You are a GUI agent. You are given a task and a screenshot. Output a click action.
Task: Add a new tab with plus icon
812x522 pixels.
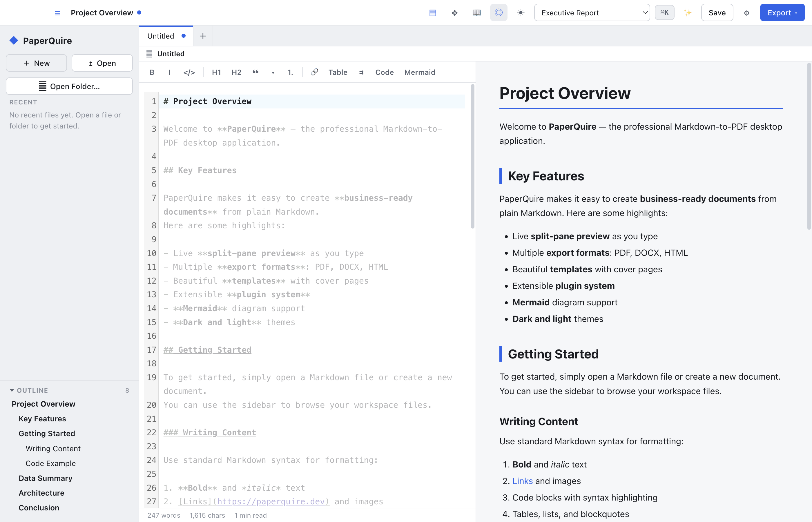click(203, 36)
